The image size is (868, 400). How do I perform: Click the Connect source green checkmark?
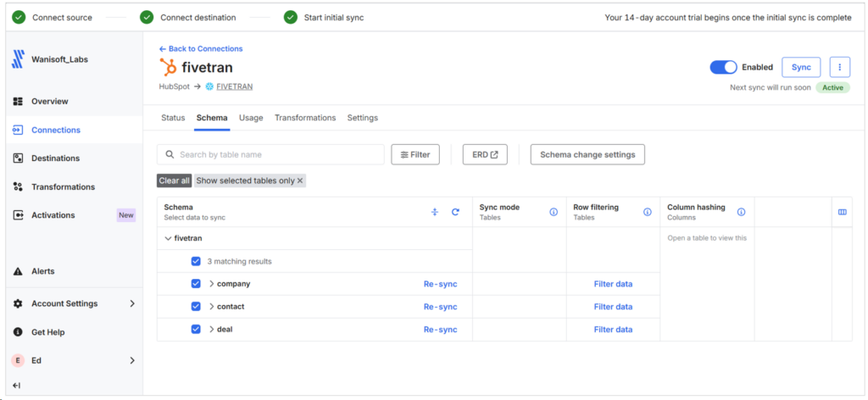[19, 17]
